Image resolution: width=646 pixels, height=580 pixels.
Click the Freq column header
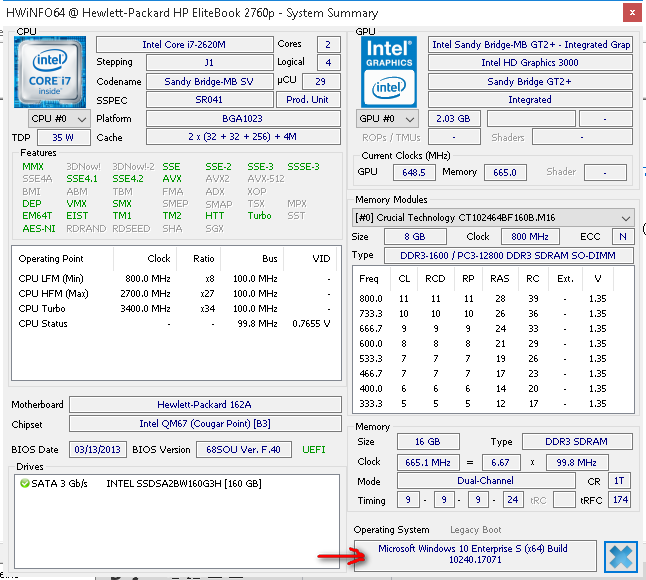369,279
